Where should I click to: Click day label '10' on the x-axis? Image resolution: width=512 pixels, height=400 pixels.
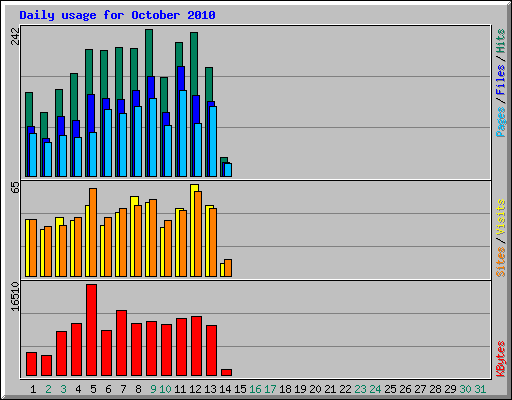(x=165, y=389)
